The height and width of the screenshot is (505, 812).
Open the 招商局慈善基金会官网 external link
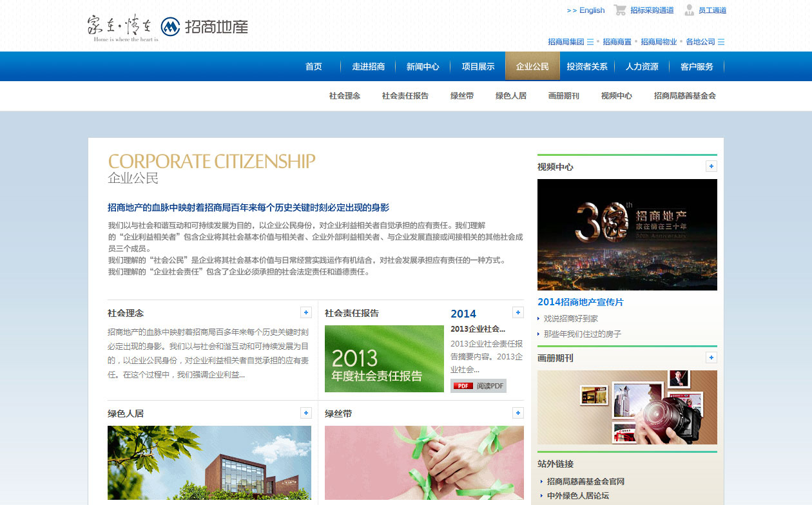coord(586,482)
